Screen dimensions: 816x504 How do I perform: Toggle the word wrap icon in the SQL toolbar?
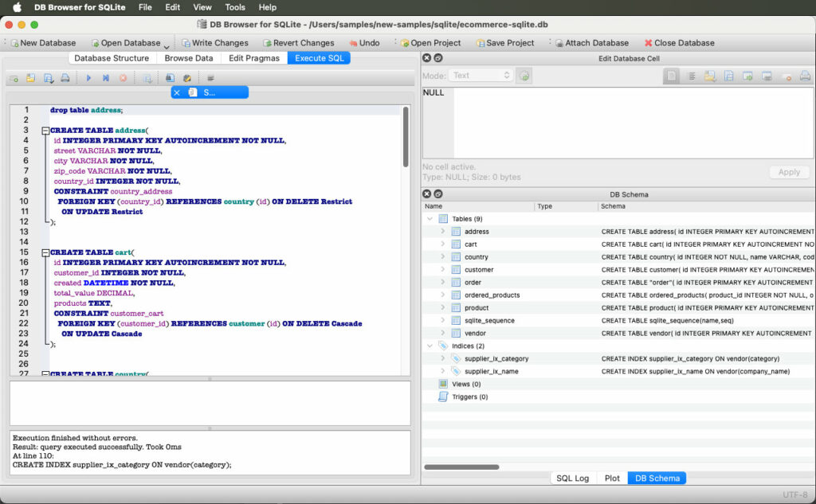(x=210, y=77)
